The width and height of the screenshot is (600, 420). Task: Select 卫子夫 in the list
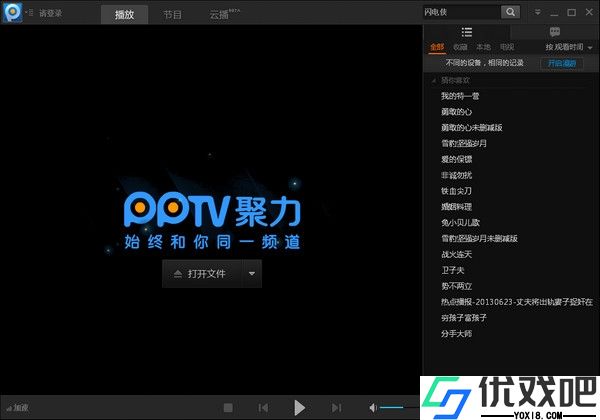coord(453,270)
